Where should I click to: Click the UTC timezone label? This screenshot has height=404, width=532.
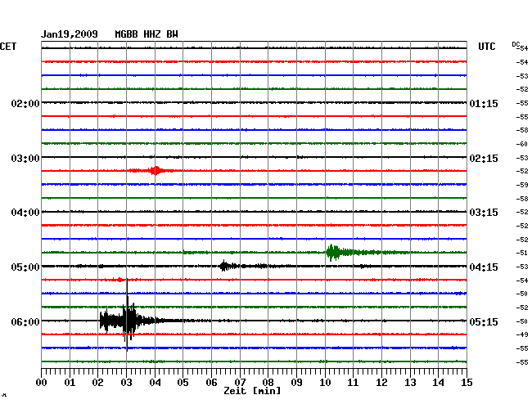486,47
